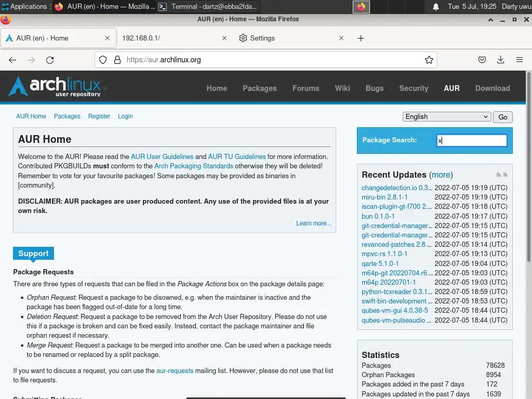The image size is (532, 399).
Task: Click the Firefox icon in the workspace switcher
Action: tap(361, 7)
